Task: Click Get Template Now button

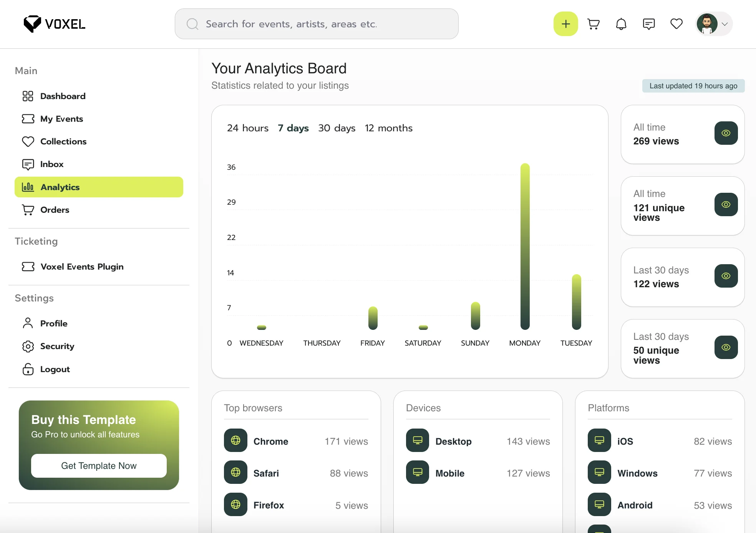Action: tap(99, 466)
